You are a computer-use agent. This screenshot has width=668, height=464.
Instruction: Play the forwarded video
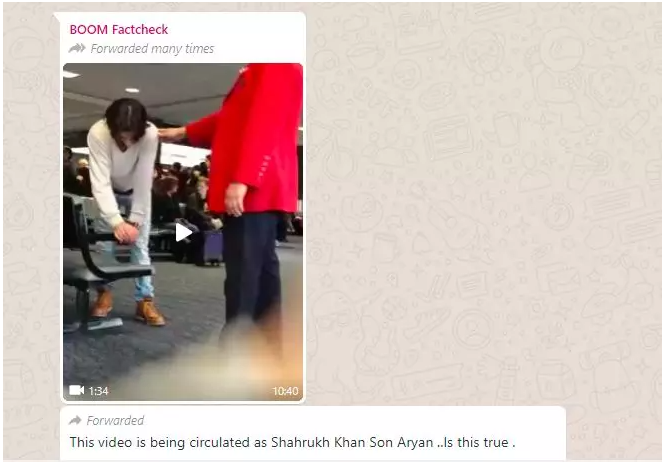pyautogui.click(x=184, y=232)
